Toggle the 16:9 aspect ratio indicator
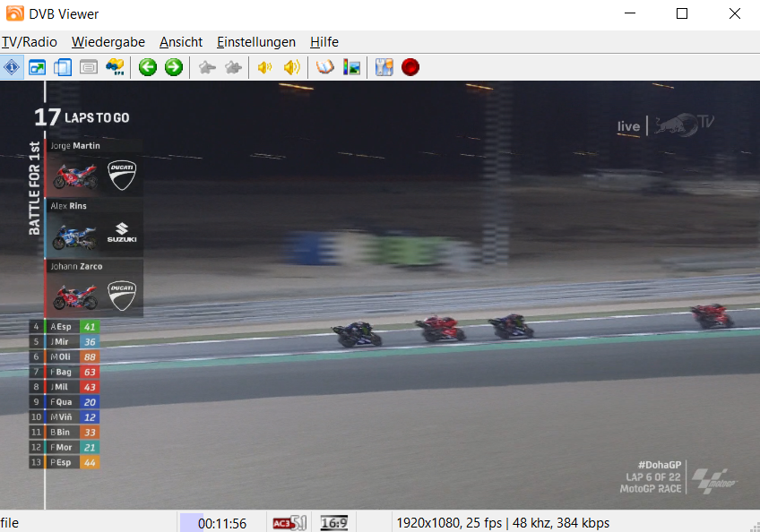 coord(334,523)
